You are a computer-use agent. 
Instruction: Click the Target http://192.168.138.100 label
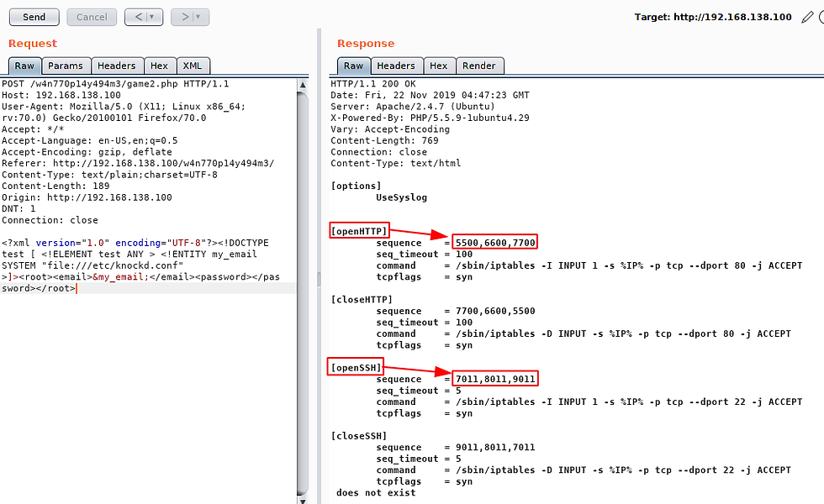713,17
